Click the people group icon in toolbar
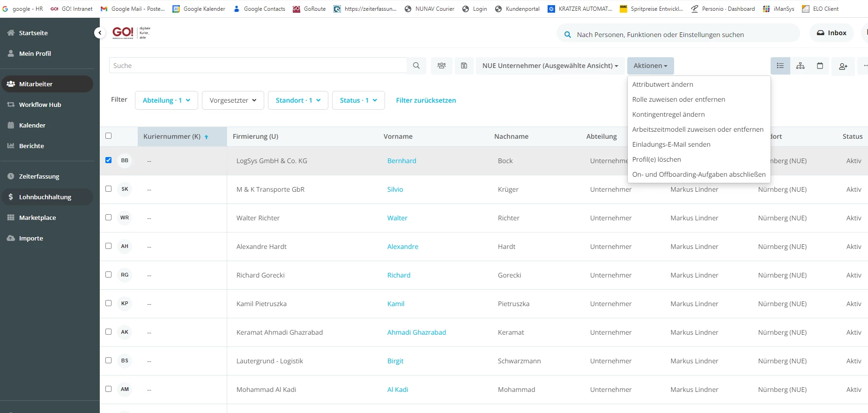868x413 pixels. click(x=441, y=66)
